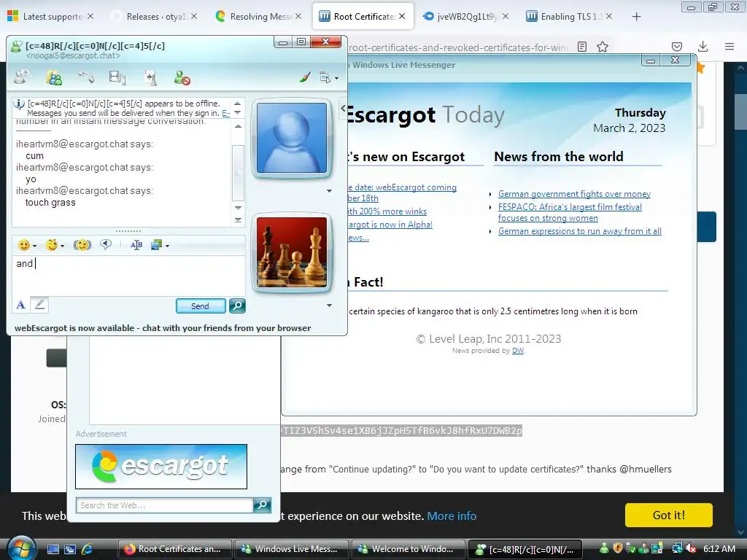Open 'German government fights over money' link
The height and width of the screenshot is (560, 747).
(574, 194)
